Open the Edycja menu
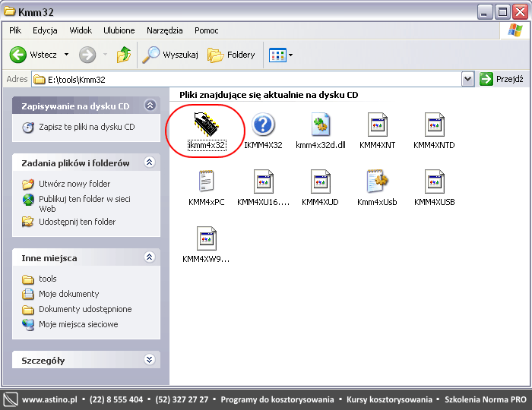The image size is (532, 410). click(x=45, y=30)
